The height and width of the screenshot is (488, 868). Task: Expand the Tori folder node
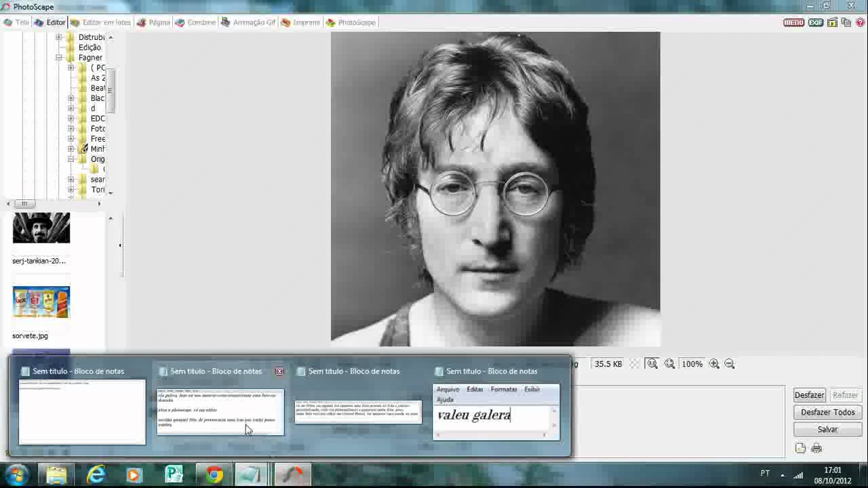71,190
